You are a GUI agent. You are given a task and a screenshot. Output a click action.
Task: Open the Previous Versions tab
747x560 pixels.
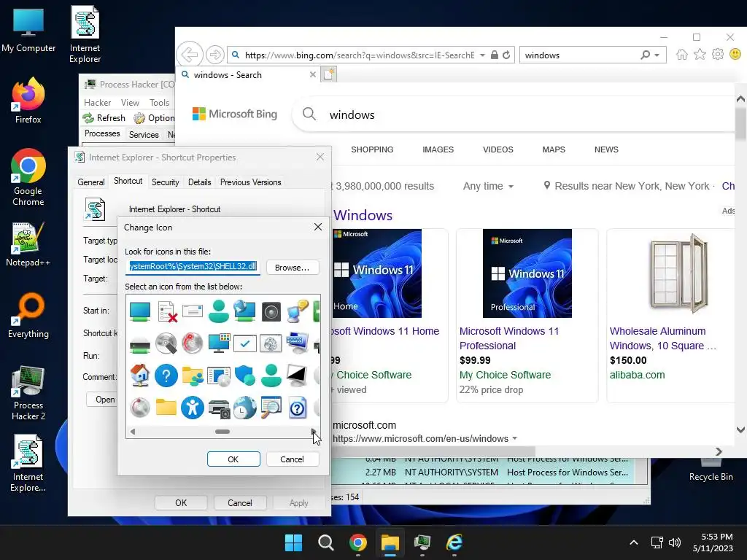point(251,182)
